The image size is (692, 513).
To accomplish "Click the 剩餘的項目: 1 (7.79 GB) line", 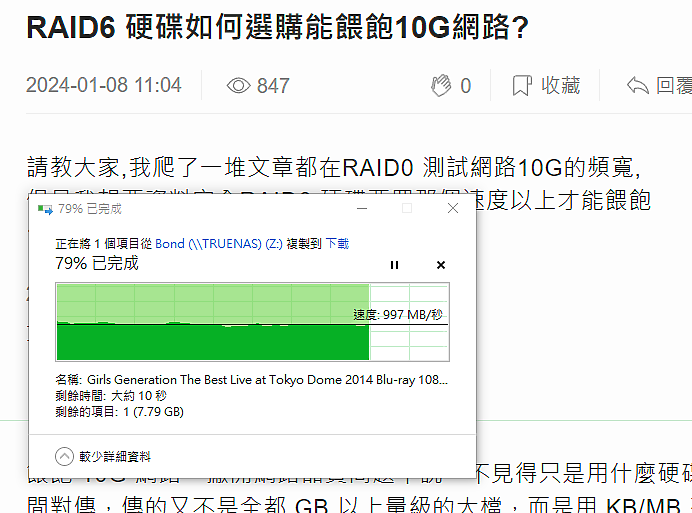I will (119, 412).
